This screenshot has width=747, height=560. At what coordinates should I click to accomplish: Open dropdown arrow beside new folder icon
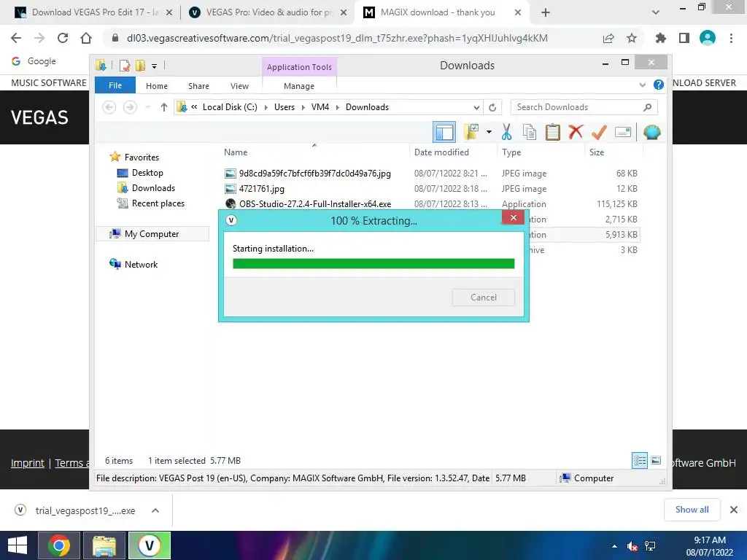tap(489, 132)
